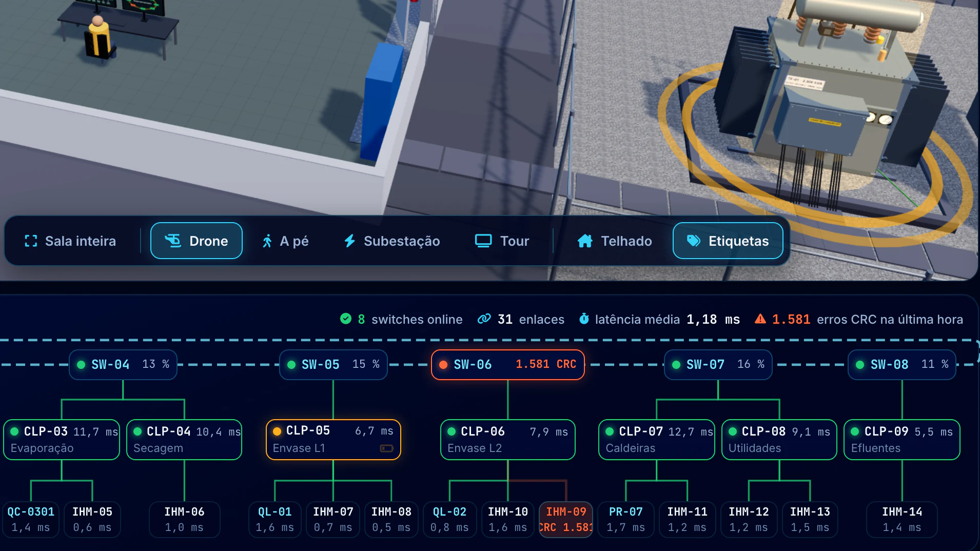Click the stopwatch latência média icon
The image size is (980, 551).
pyautogui.click(x=584, y=319)
